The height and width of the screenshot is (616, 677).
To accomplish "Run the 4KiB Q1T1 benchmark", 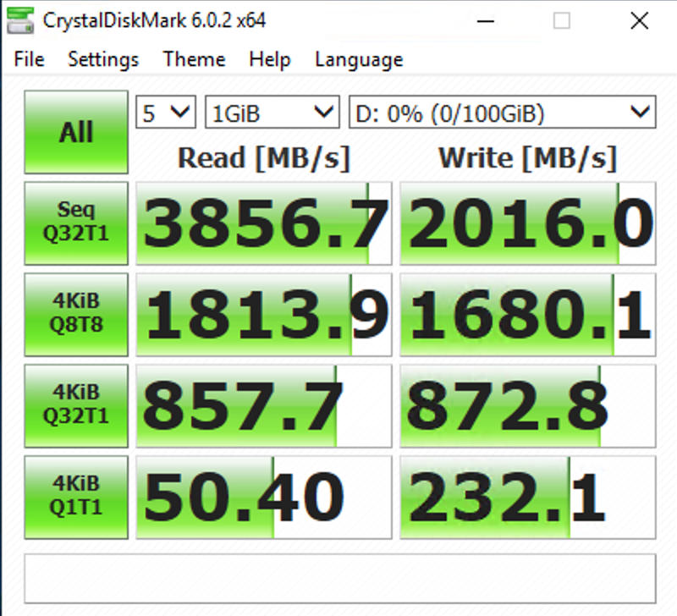I will pyautogui.click(x=76, y=498).
